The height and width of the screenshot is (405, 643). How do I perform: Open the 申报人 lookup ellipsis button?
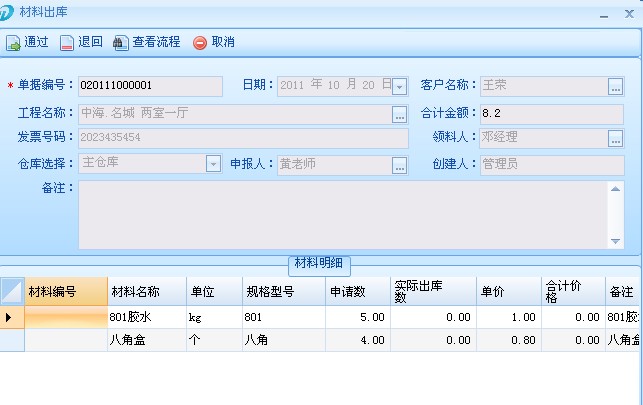[399, 165]
